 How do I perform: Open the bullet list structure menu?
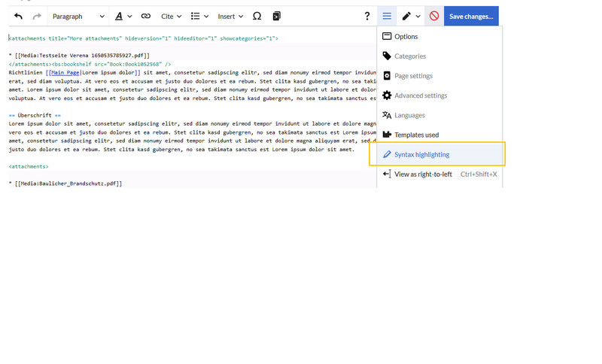[199, 16]
